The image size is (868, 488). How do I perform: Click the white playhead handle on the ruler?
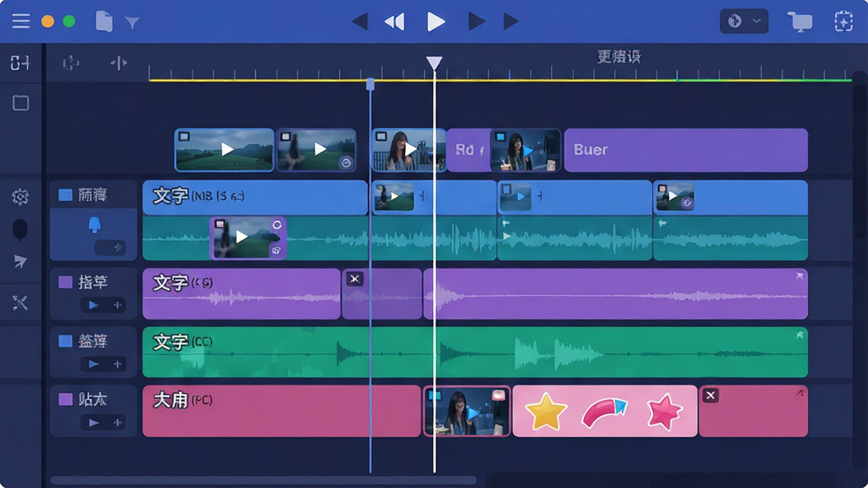(x=434, y=63)
